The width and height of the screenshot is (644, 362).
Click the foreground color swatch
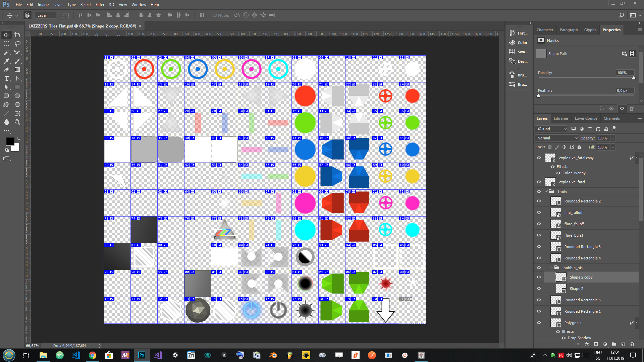tap(10, 142)
